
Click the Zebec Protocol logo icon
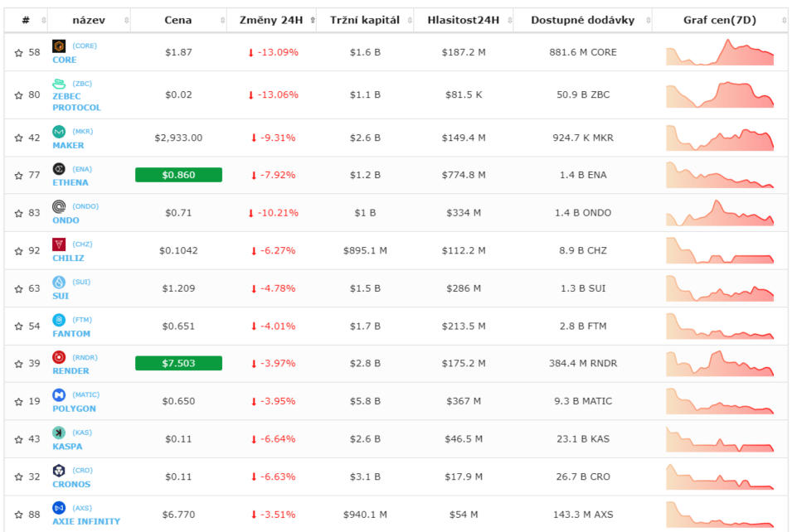tap(59, 84)
